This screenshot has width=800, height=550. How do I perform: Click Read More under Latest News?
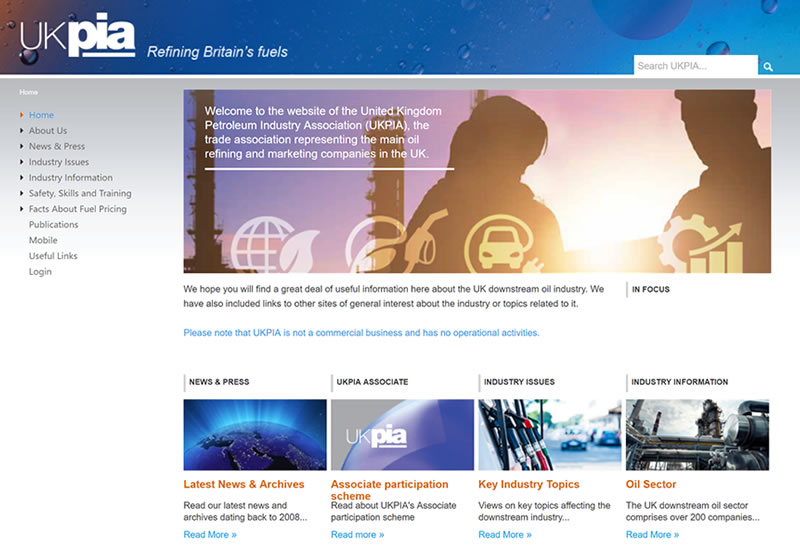210,535
